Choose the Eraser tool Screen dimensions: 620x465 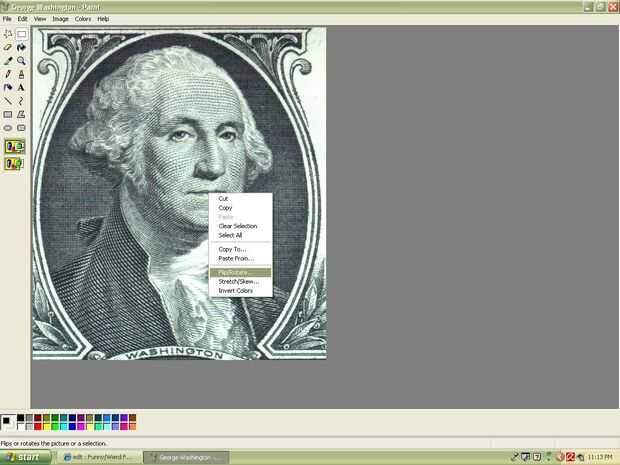pos(8,47)
